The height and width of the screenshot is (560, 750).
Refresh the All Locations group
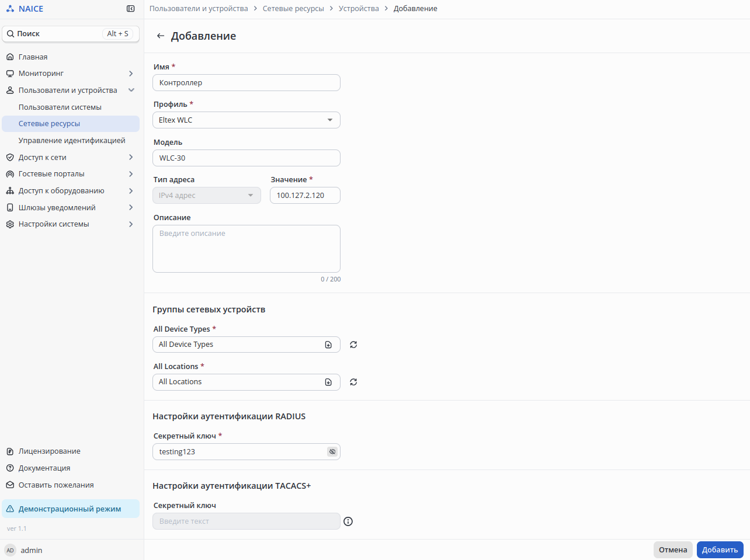pos(353,382)
